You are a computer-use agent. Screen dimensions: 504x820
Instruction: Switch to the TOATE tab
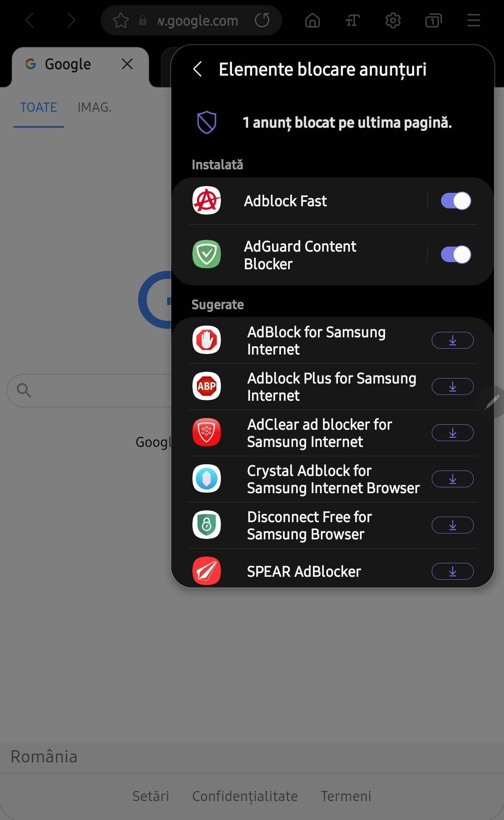39,108
